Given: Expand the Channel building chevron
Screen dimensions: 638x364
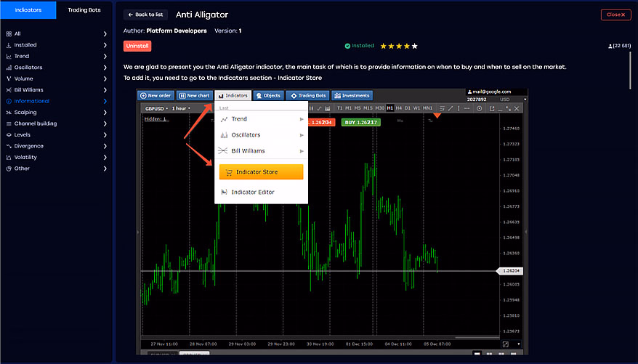Looking at the screenshot, I should point(105,124).
